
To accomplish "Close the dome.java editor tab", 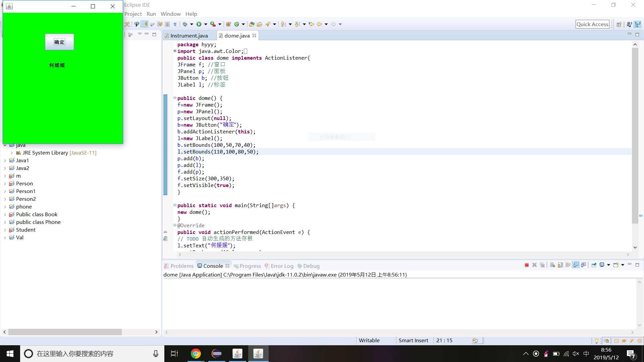I will [x=254, y=36].
